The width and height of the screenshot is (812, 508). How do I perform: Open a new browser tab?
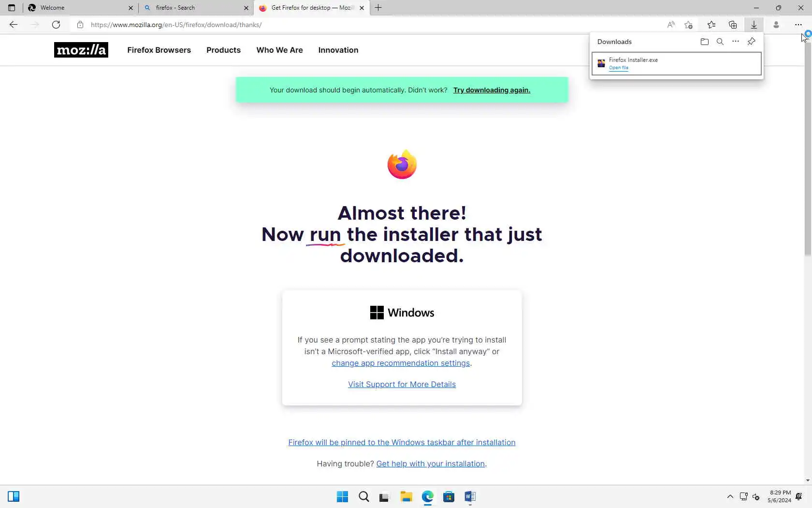tap(378, 8)
